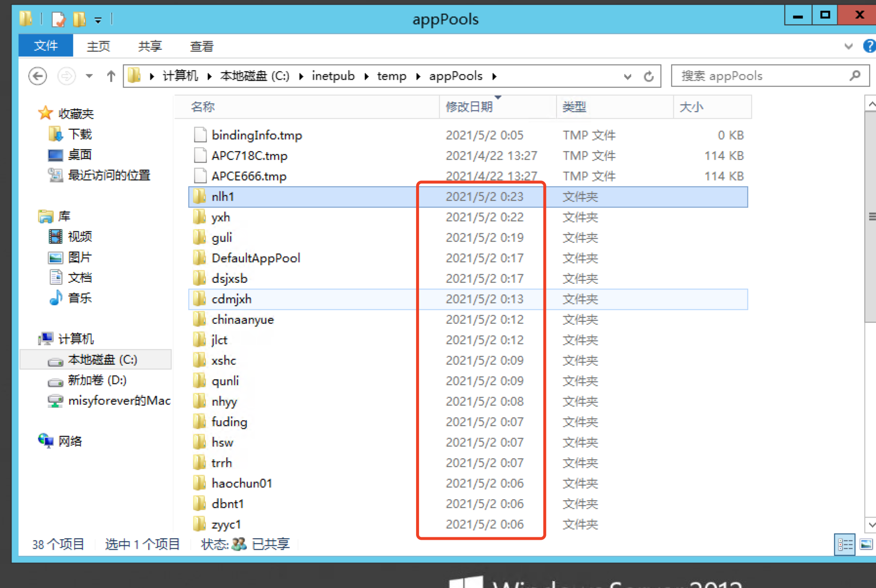The height and width of the screenshot is (588, 876).
Task: Open the Help question mark icon
Action: tap(869, 45)
